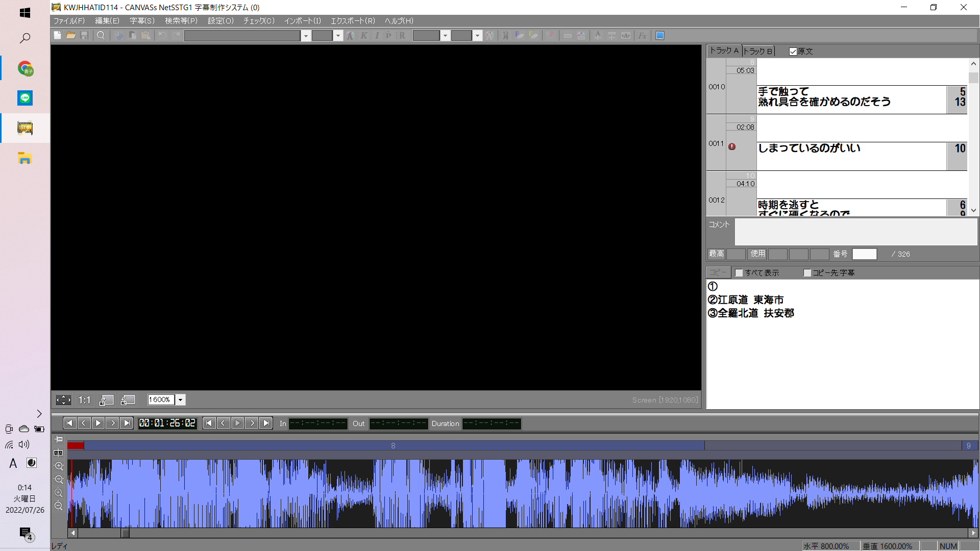Open the 1600% zoom dropdown
Image resolution: width=980 pixels, height=551 pixels.
[x=180, y=400]
